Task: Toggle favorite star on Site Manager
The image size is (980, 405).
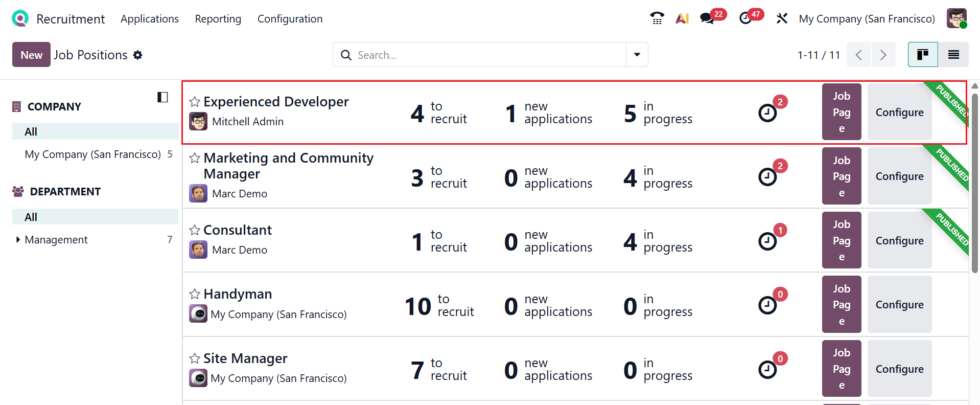Action: 195,358
